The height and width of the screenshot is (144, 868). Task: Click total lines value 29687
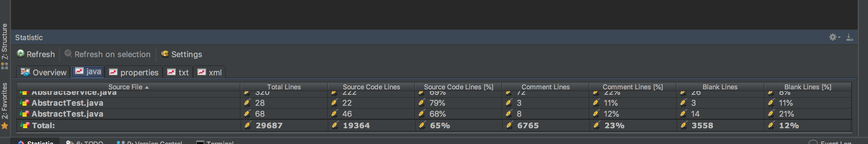[x=269, y=125]
